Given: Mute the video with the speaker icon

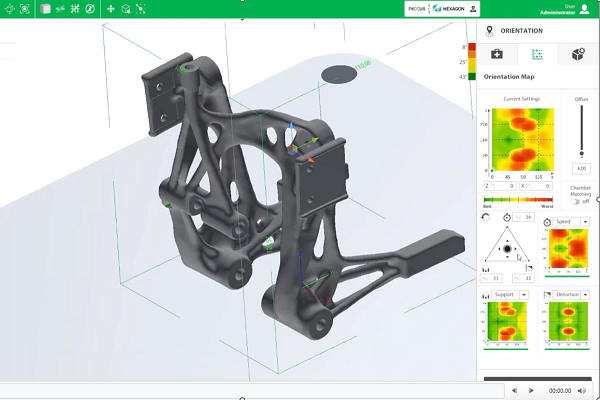Looking at the screenshot, I should [x=582, y=390].
